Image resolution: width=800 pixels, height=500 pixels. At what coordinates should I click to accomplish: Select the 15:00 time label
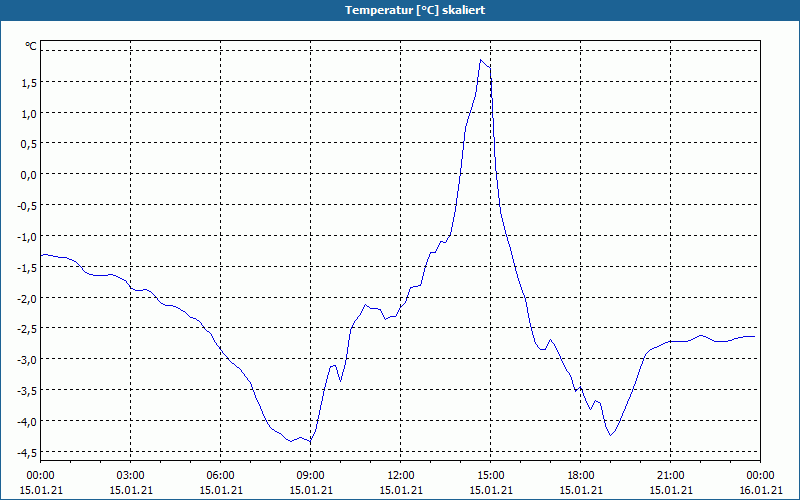[491, 476]
